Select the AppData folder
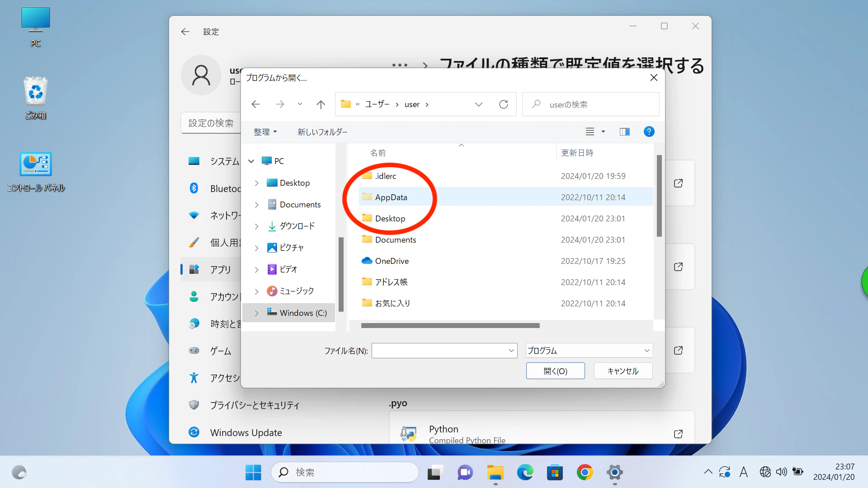Viewport: 868px width, 488px height. coord(506,197)
